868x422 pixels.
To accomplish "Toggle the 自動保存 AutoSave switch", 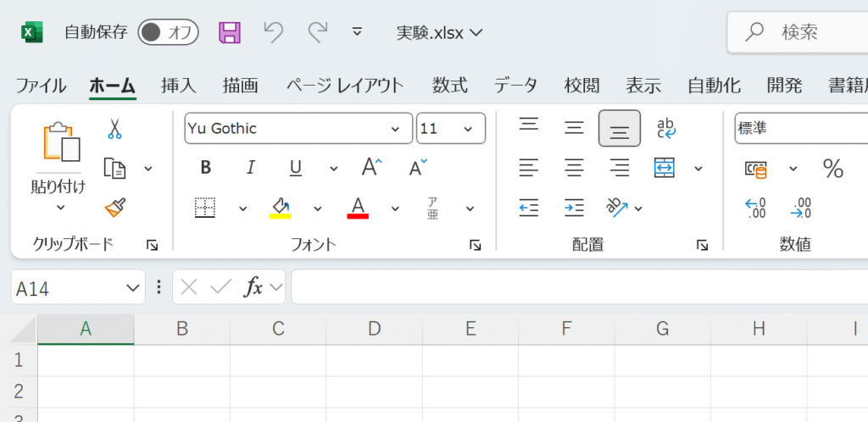I will point(168,32).
